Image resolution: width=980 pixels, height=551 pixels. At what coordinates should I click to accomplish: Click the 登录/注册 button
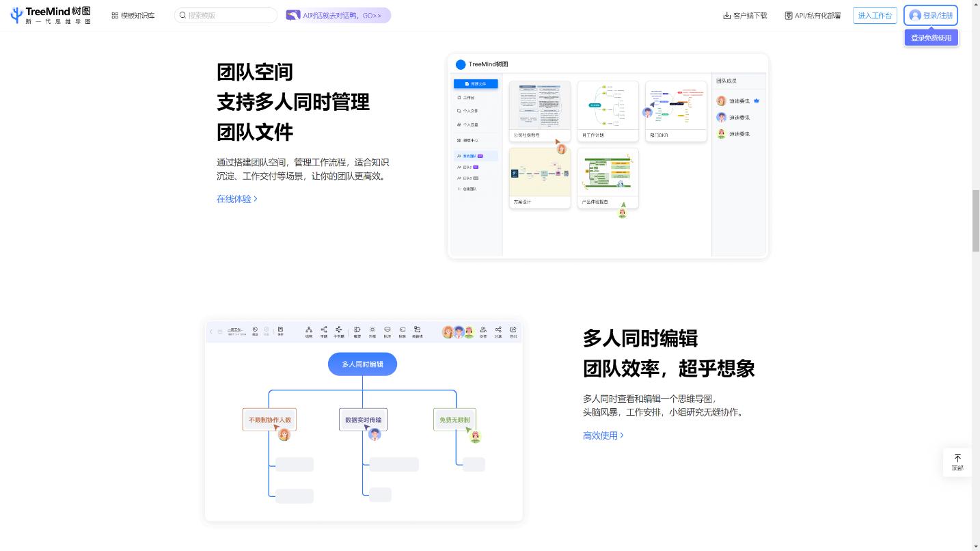(x=931, y=15)
